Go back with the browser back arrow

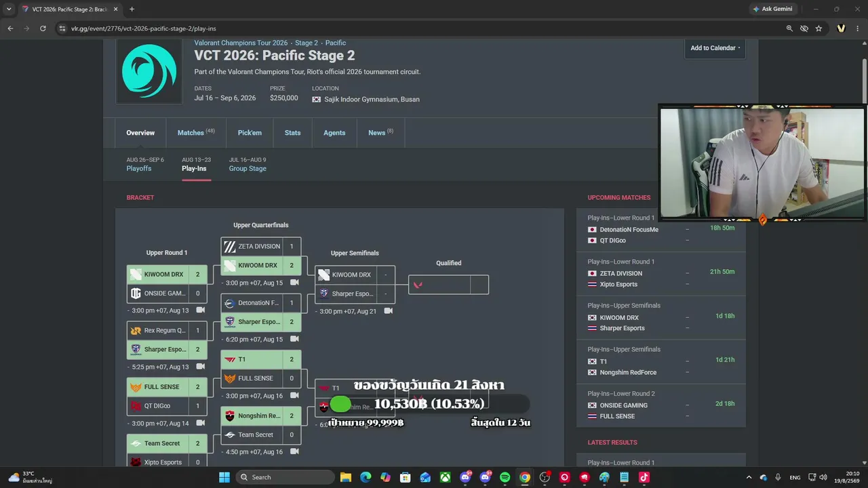pyautogui.click(x=10, y=28)
